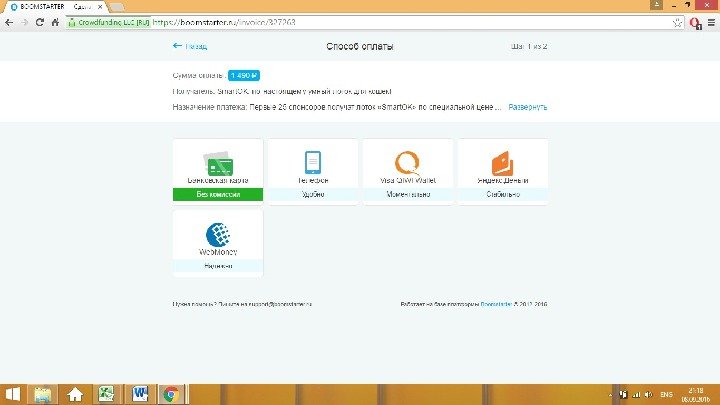Image resolution: width=720 pixels, height=405 pixels.
Task: Change input language via ENG indicator
Action: (x=666, y=395)
